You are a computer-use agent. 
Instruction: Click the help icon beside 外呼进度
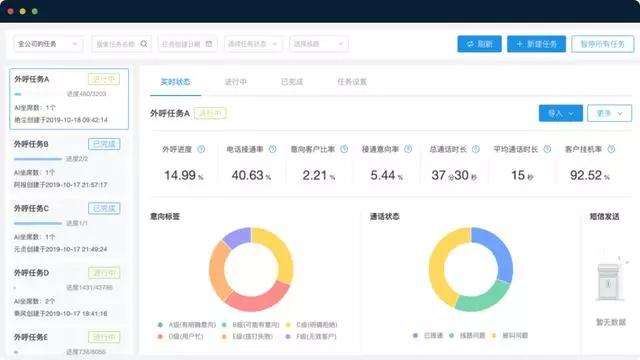point(201,149)
